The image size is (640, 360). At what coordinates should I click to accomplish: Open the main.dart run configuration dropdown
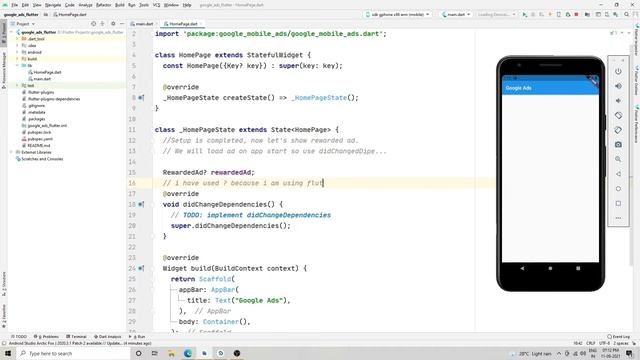(x=456, y=15)
